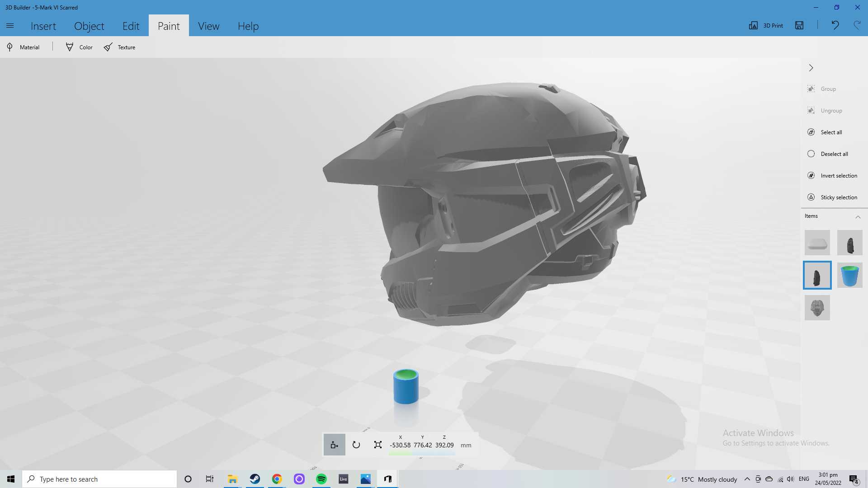
Task: Open the Windows Start menu
Action: click(x=11, y=479)
